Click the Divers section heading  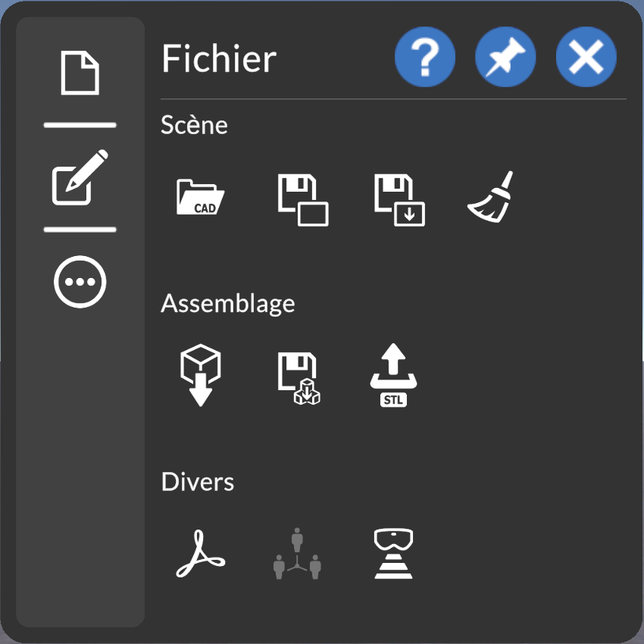pyautogui.click(x=198, y=482)
